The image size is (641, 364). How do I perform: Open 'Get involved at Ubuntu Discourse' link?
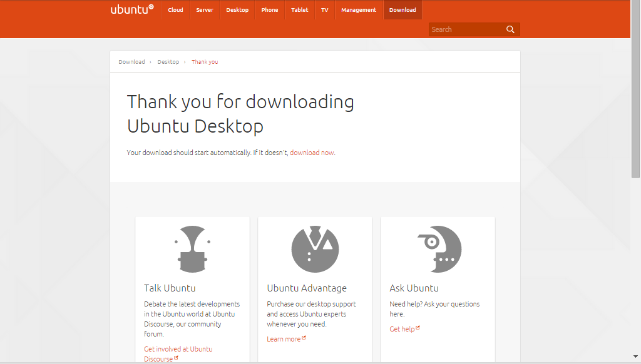178,354
